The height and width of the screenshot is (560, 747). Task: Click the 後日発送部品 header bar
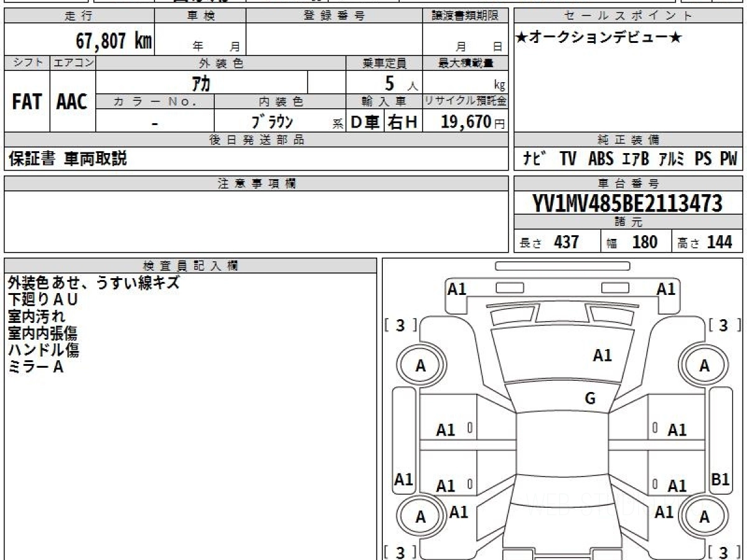coord(256,140)
